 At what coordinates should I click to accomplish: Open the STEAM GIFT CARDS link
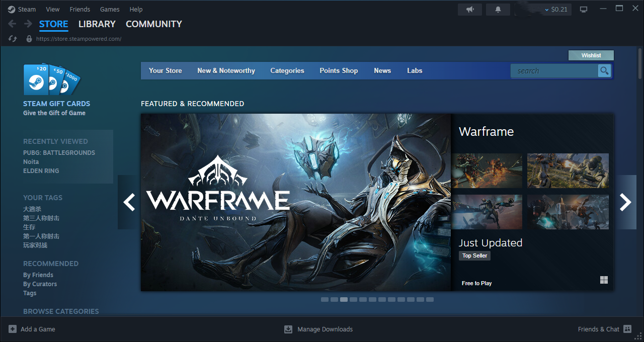(x=57, y=104)
